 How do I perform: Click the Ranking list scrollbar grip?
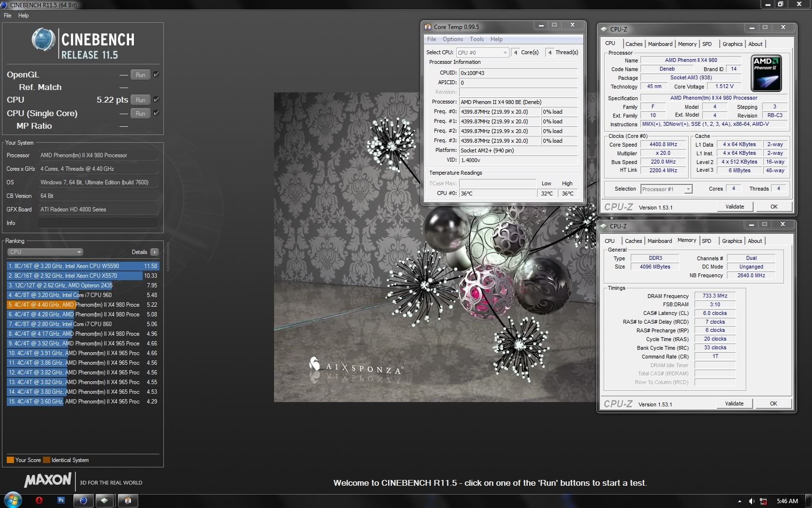click(168, 257)
